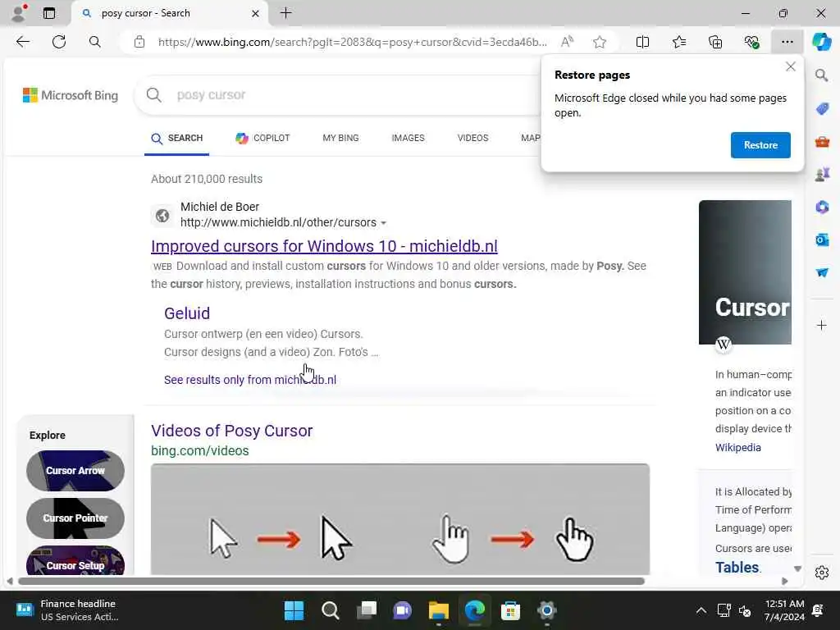Open Microsoft Store from taskbar
Viewport: 840px width, 630px height.
pyautogui.click(x=510, y=610)
